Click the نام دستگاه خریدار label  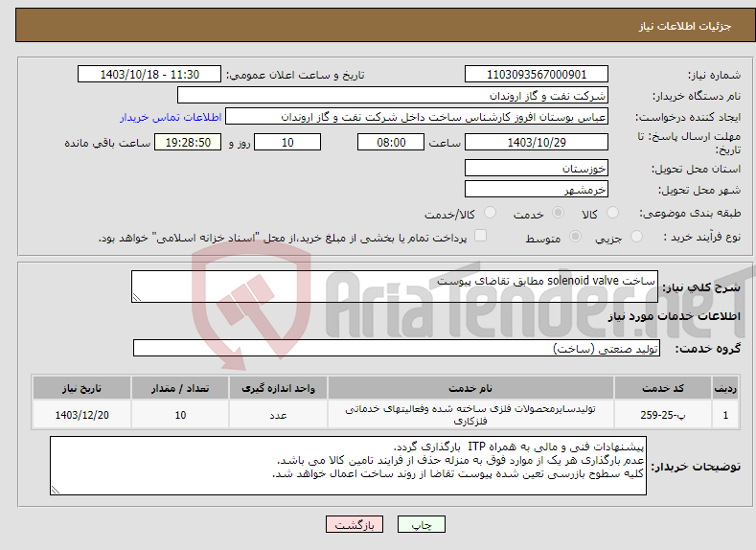tap(697, 97)
